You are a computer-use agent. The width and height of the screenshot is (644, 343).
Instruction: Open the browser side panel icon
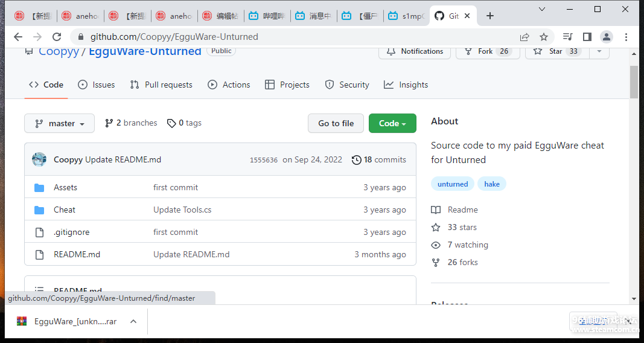click(587, 37)
